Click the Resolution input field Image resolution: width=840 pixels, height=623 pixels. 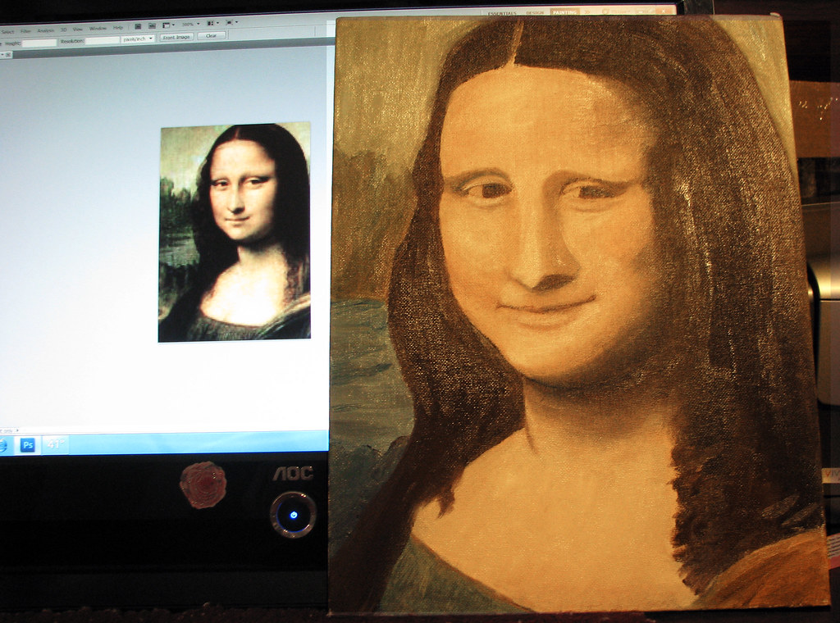click(103, 41)
